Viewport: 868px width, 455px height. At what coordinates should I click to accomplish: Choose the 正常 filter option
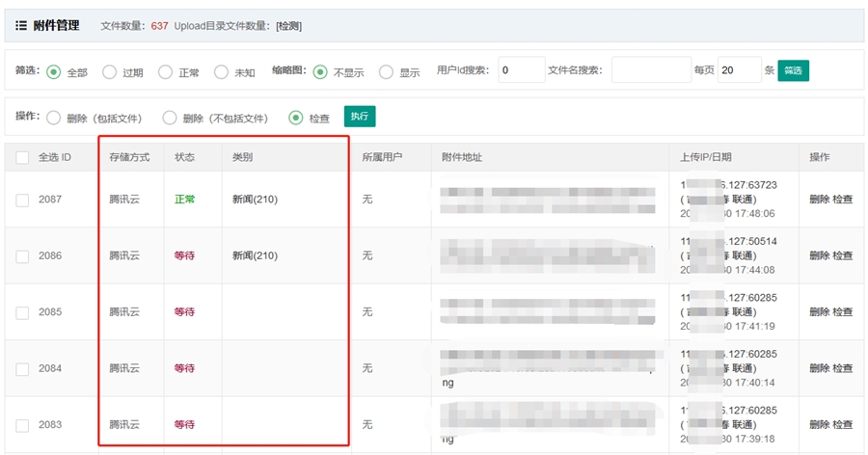[x=165, y=71]
